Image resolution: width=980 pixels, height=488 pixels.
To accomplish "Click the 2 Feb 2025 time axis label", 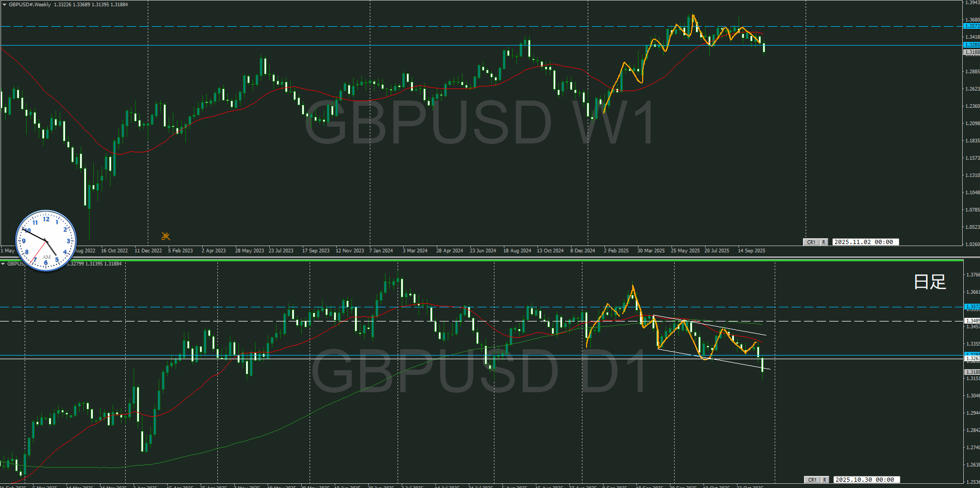I will pos(616,251).
